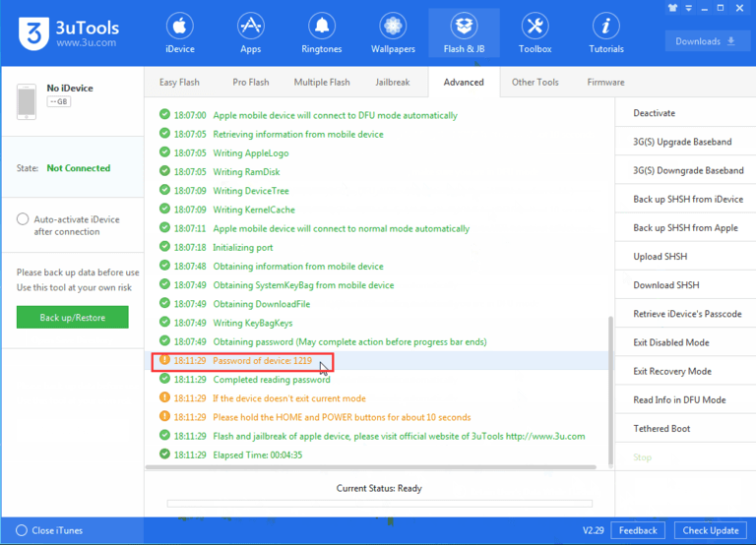Select 3G(S) Upgrade Baseband
The image size is (756, 545).
coord(685,142)
